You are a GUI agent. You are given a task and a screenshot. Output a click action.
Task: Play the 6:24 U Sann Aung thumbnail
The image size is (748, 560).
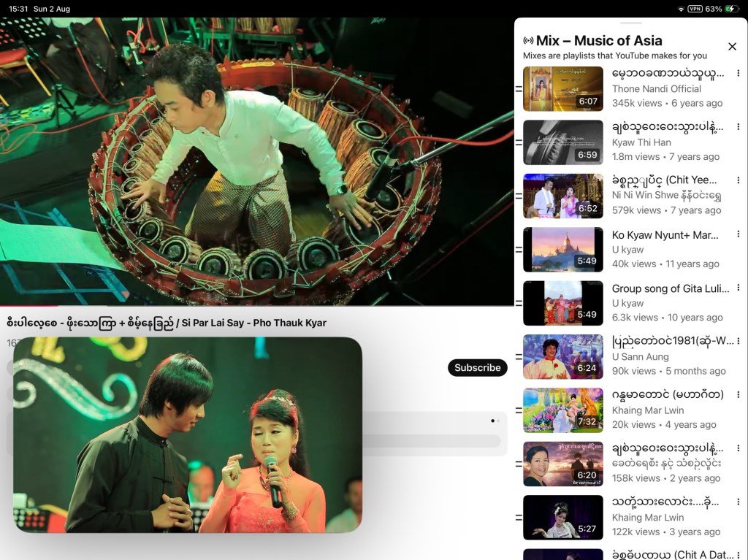(563, 356)
